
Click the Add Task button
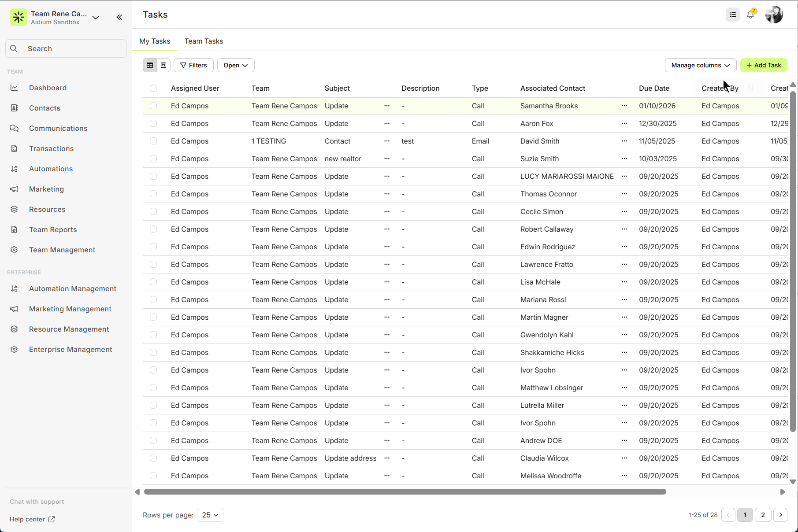pyautogui.click(x=764, y=65)
